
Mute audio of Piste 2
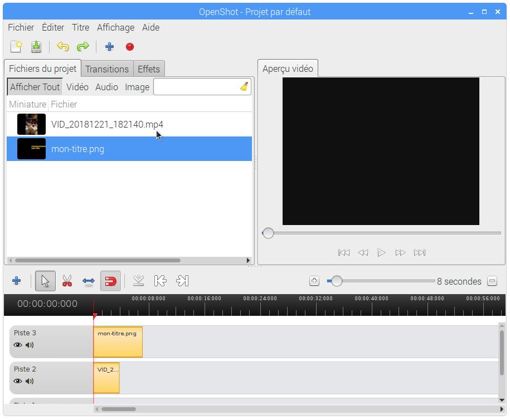pyautogui.click(x=30, y=381)
